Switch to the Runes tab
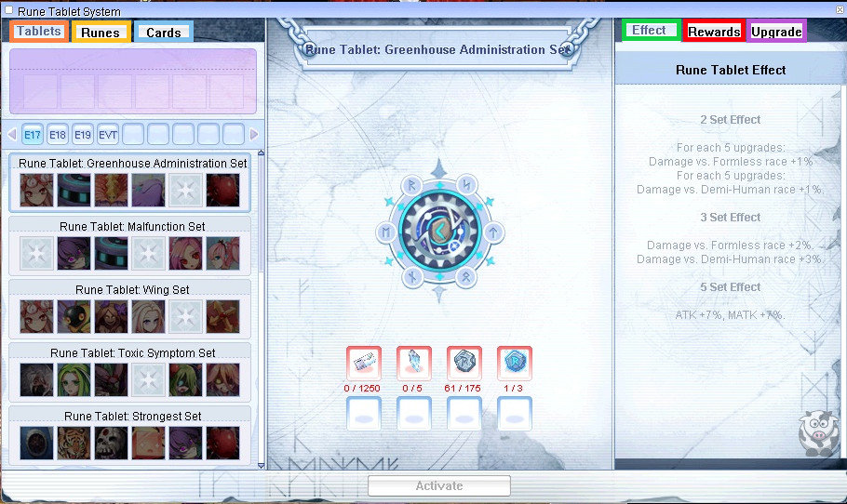847x504 pixels. [x=100, y=33]
